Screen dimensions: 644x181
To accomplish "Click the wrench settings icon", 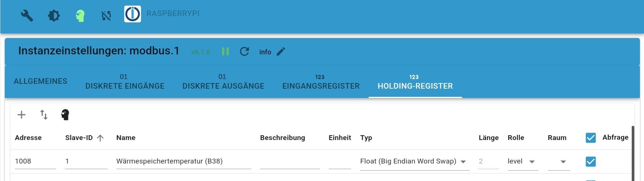I will tap(27, 16).
